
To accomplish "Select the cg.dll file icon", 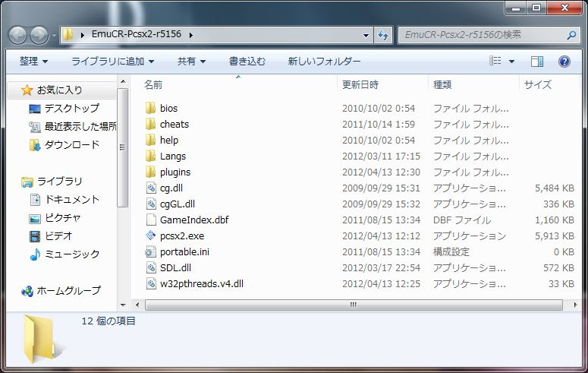I will (x=151, y=188).
